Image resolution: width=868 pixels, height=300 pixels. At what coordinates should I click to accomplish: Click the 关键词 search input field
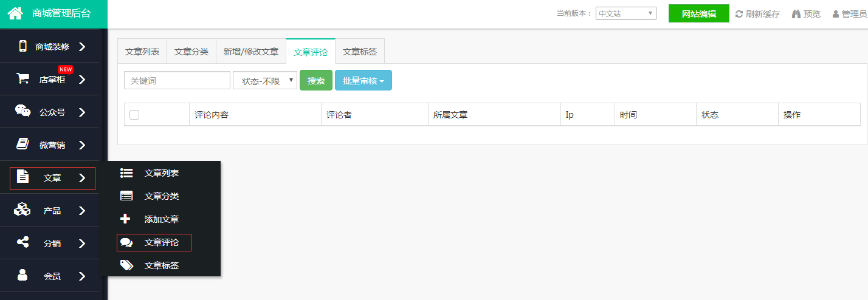click(x=177, y=81)
